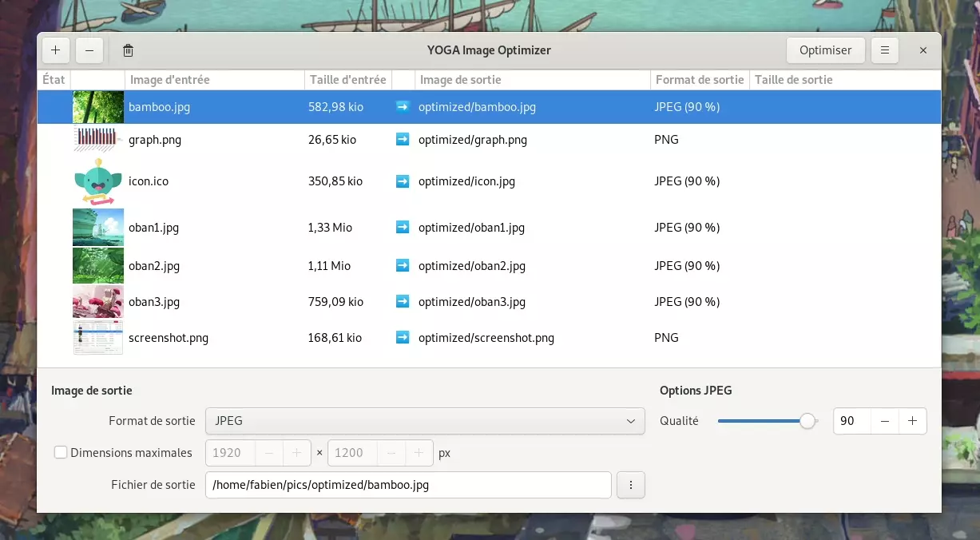
Task: Sort by Taille d'entrée column
Action: pos(348,80)
